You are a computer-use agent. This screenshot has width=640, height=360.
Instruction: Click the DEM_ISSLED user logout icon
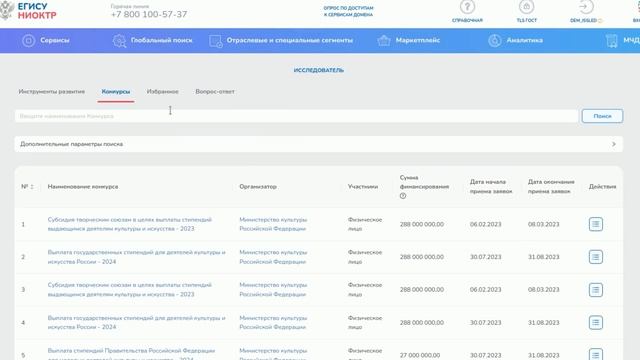[x=586, y=7]
